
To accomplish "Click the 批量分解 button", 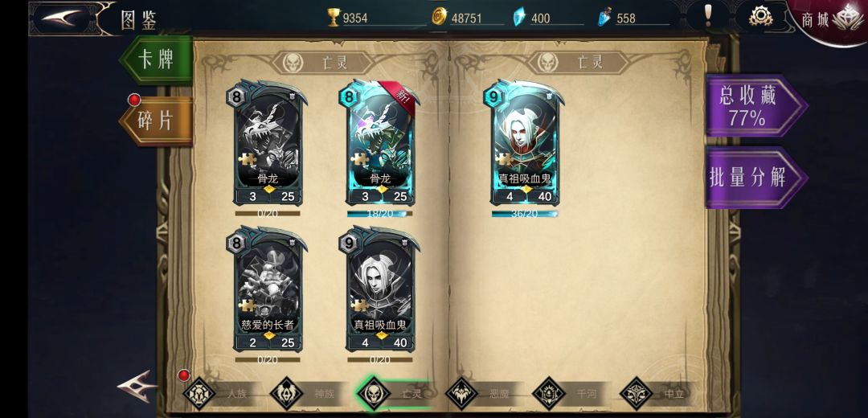I will point(755,178).
